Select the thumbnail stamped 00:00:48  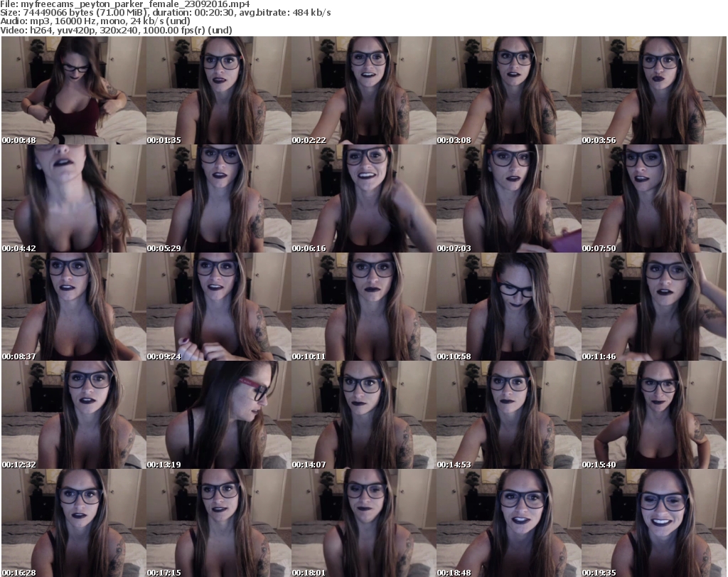point(74,90)
